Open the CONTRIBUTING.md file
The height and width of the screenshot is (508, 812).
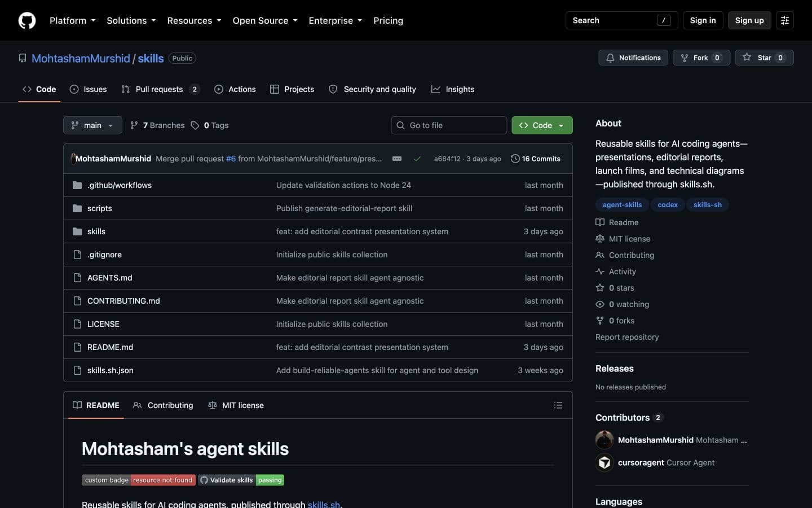coord(123,301)
